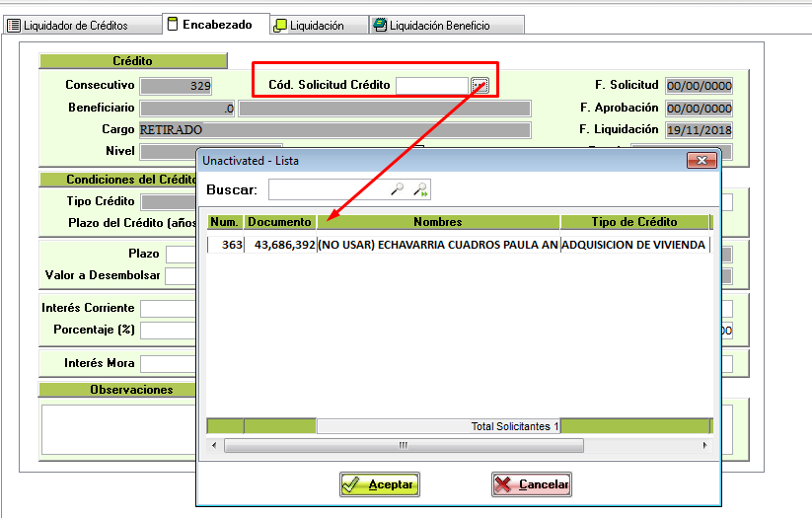Click the magnifier search icon in Buscar
The width and height of the screenshot is (812, 518).
point(398,189)
